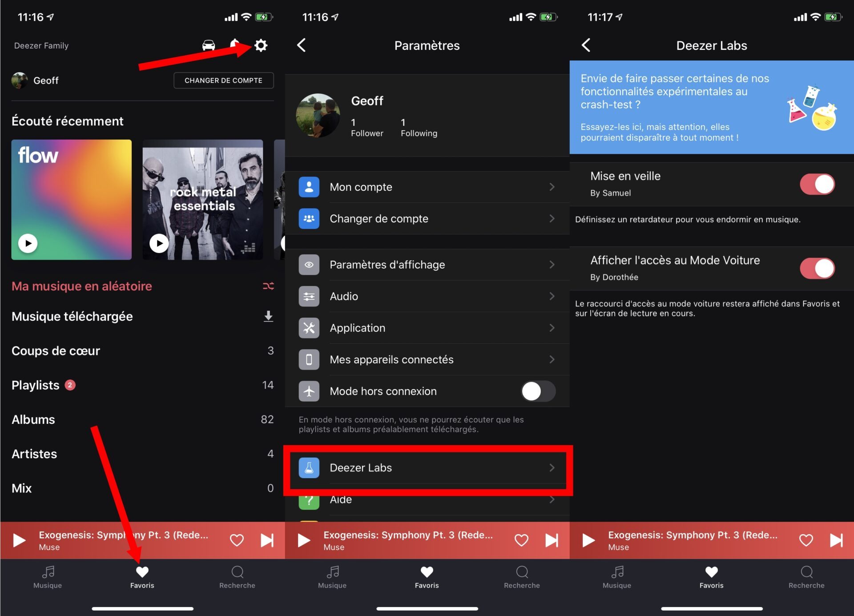Image resolution: width=854 pixels, height=616 pixels.
Task: Like track in left screen mini player
Action: pyautogui.click(x=237, y=540)
